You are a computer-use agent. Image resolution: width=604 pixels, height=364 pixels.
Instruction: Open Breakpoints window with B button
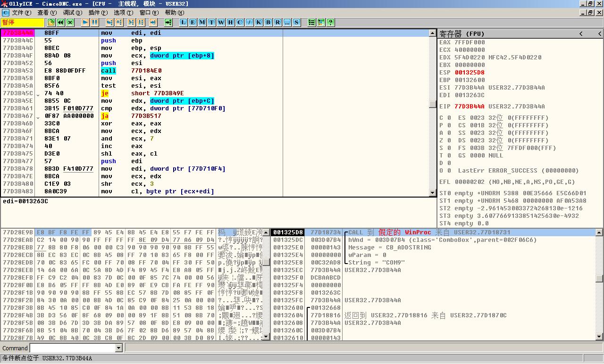click(268, 22)
